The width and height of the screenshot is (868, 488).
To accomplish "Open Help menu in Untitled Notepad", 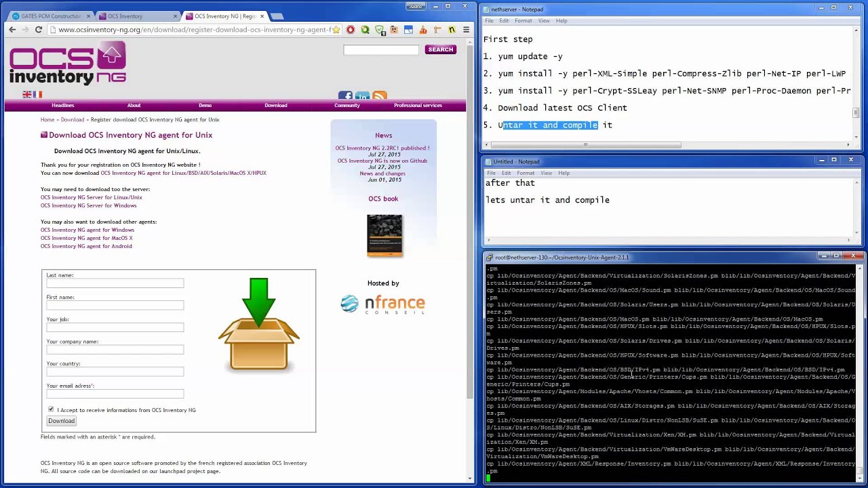I will coord(564,173).
